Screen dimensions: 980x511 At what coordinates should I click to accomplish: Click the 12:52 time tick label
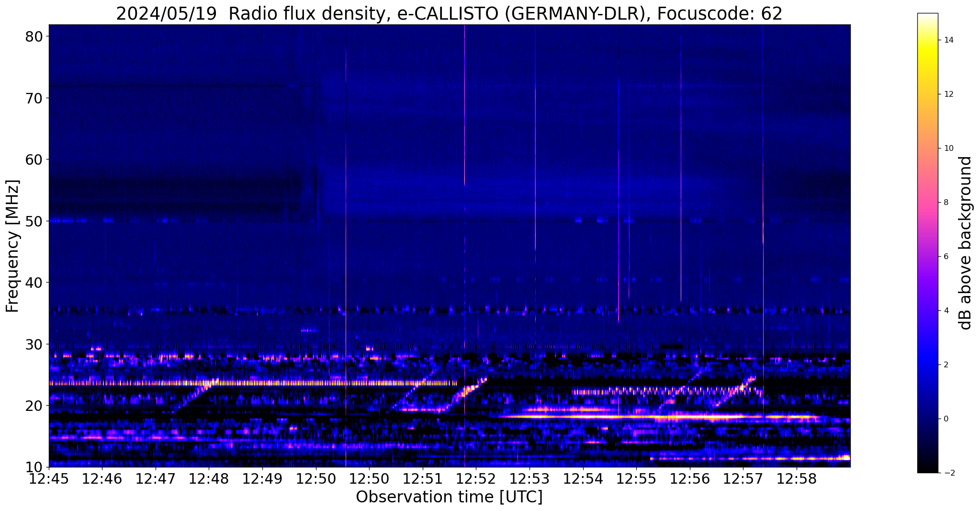[x=476, y=479]
